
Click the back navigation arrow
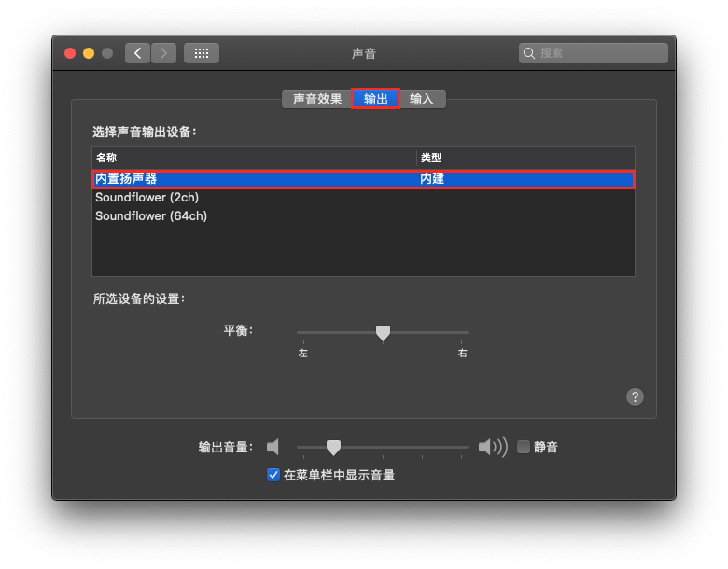coord(137,53)
